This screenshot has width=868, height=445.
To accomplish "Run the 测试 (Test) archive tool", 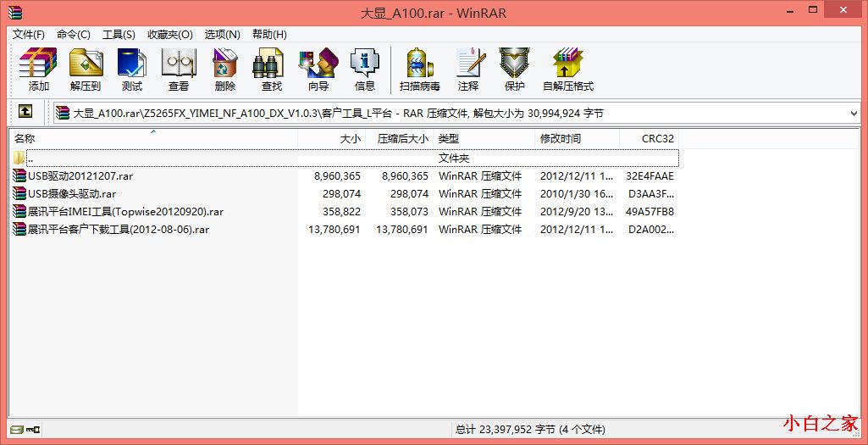I will 132,70.
